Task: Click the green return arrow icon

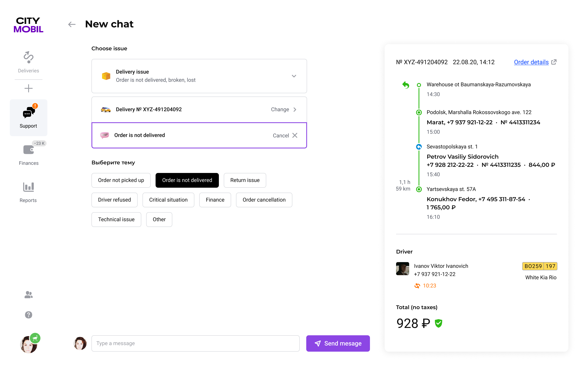Action: pyautogui.click(x=405, y=85)
